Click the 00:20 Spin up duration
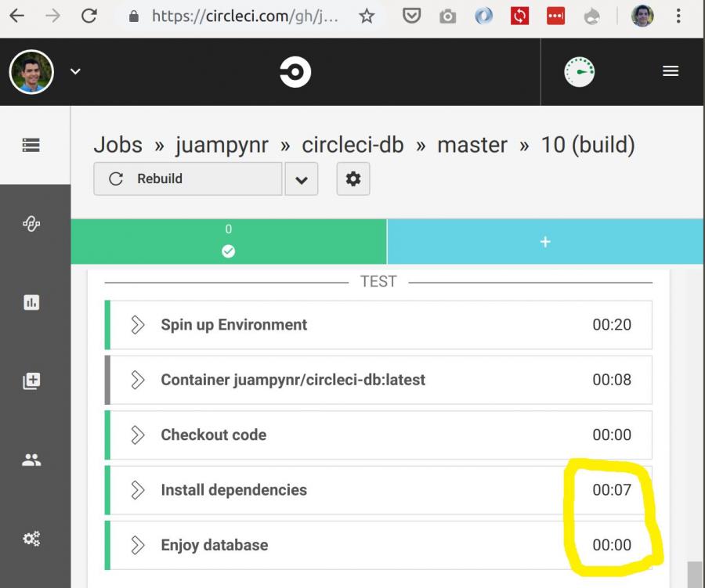705x588 pixels. [612, 325]
